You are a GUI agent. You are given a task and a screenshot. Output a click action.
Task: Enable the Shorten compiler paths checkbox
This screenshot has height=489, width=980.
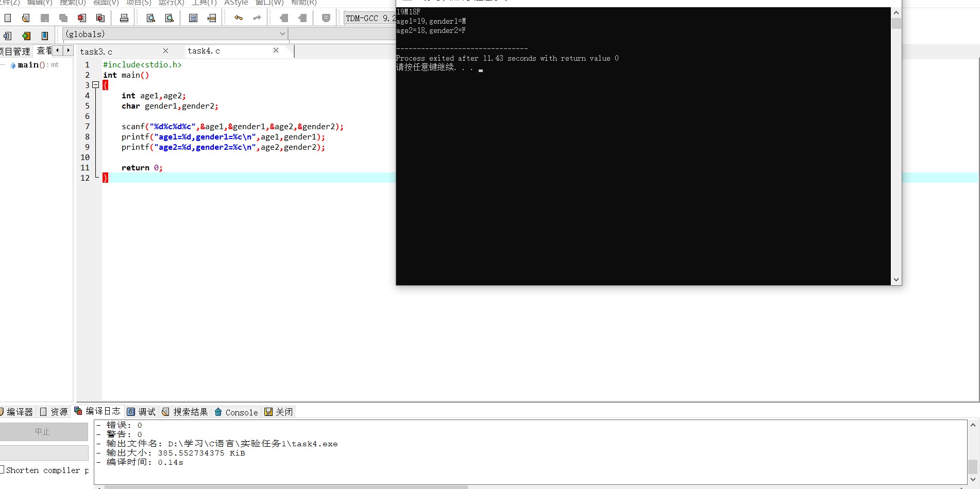click(x=3, y=469)
